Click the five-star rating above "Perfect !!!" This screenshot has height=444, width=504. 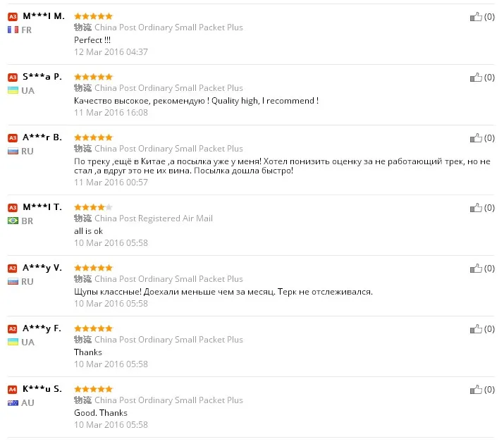click(x=93, y=16)
